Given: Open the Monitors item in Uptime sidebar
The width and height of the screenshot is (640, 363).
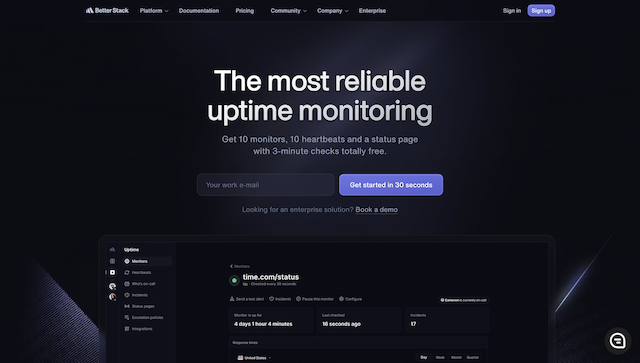Looking at the screenshot, I should (x=147, y=261).
